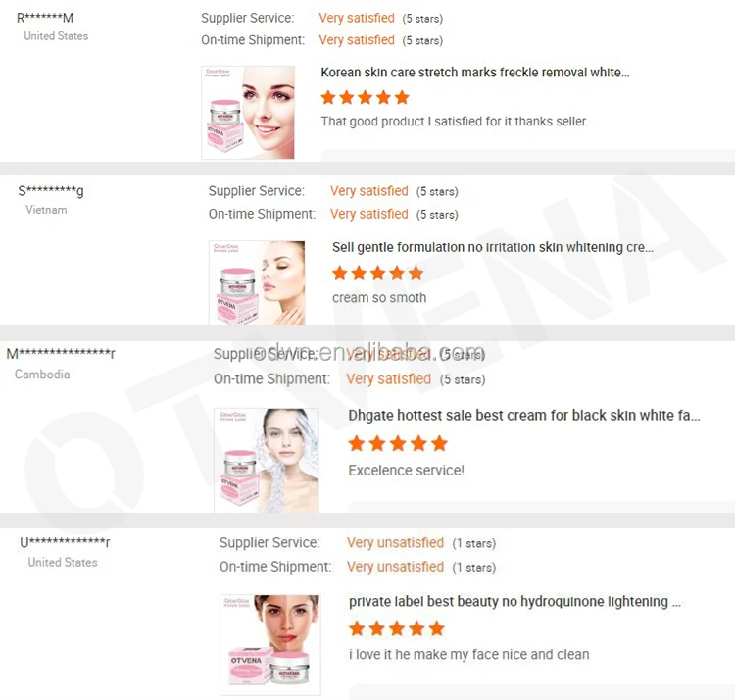Click the star rating under Korean skin care
735x700 pixels.
pyautogui.click(x=366, y=97)
